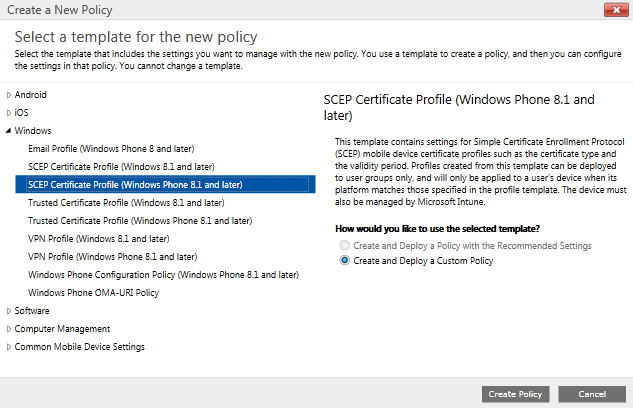Select Trusted Certificate Profile (Windows Phone 8.1 and later)
This screenshot has height=408, width=633.
pos(140,221)
